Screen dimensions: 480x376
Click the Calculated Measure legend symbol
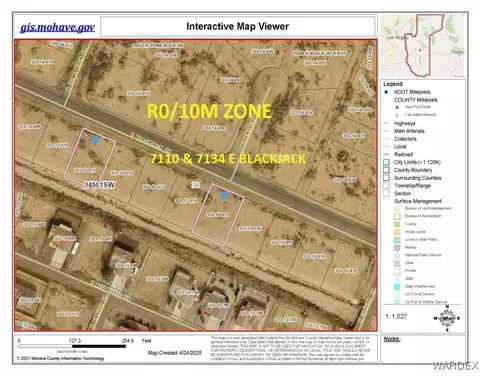click(x=397, y=115)
